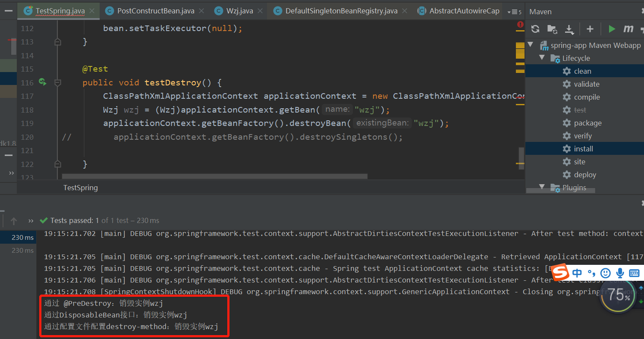
Task: Click line number 118 in gutter
Action: [x=27, y=110]
